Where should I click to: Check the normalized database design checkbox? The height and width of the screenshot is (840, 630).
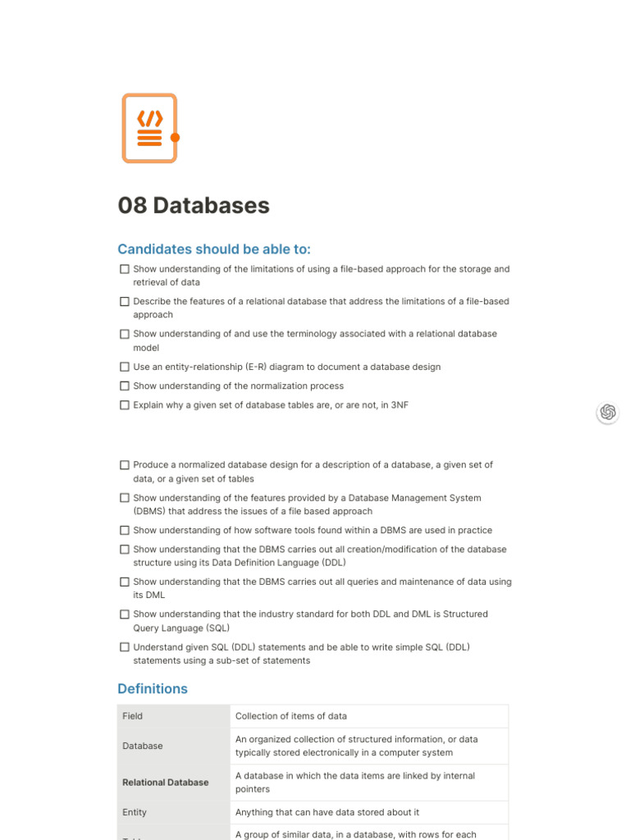coord(125,464)
